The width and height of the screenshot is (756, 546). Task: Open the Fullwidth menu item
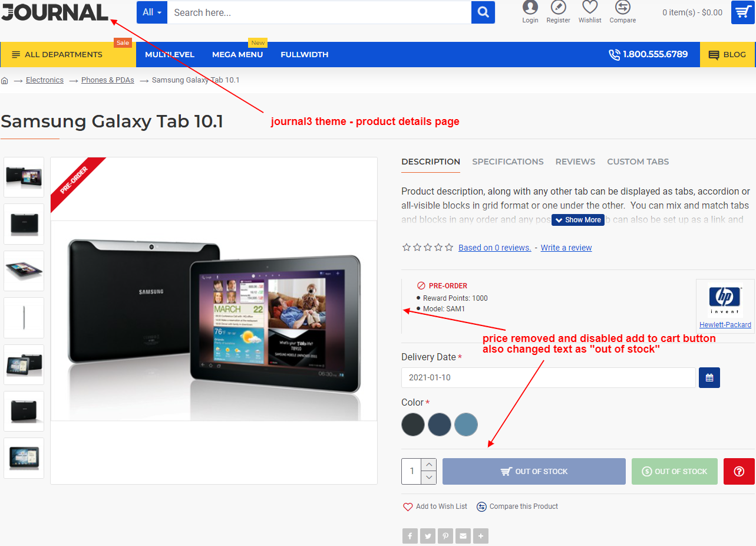[305, 54]
